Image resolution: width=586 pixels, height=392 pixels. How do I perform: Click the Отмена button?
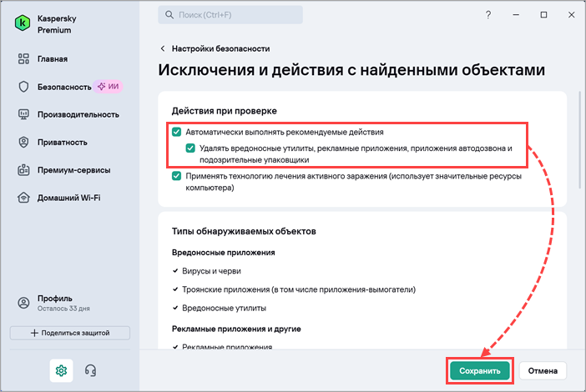click(543, 370)
